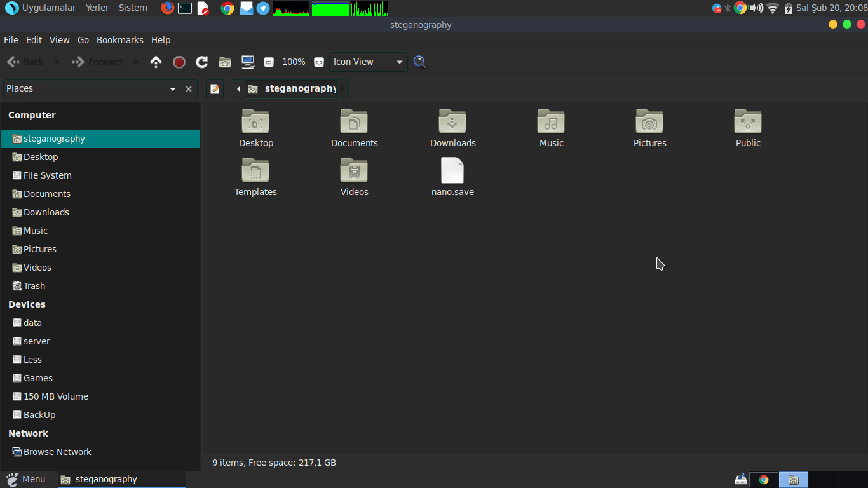The height and width of the screenshot is (488, 868).
Task: Click steganography taskbar window button
Action: tap(121, 479)
